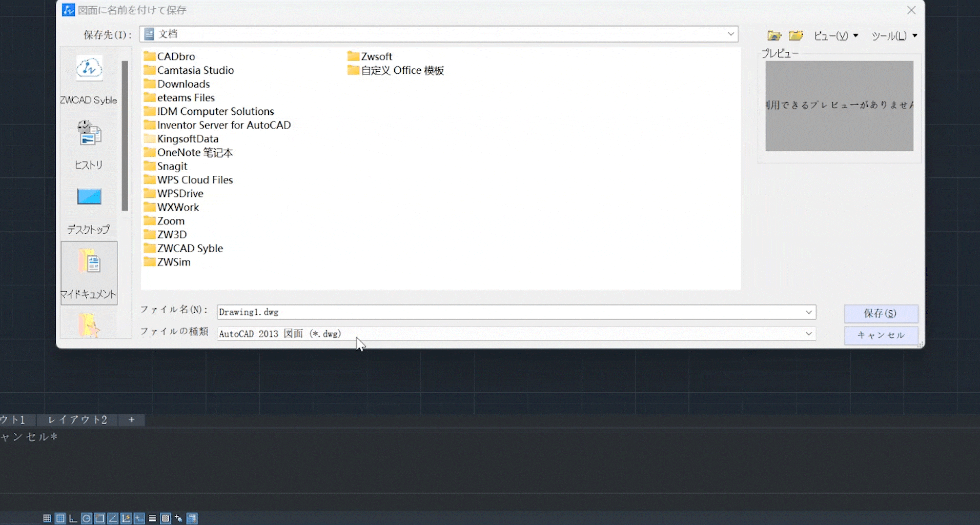The height and width of the screenshot is (525, 980).
Task: Toggle ortho mode in status bar
Action: [73, 518]
